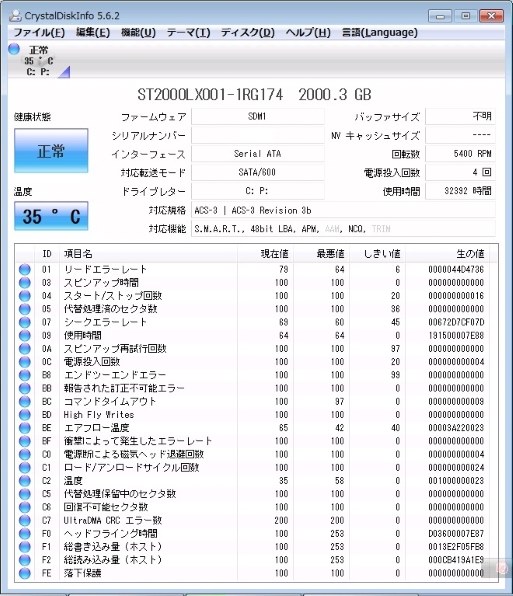Click status orb for High Fly Writes row
This screenshot has height=596, width=513.
(x=25, y=415)
